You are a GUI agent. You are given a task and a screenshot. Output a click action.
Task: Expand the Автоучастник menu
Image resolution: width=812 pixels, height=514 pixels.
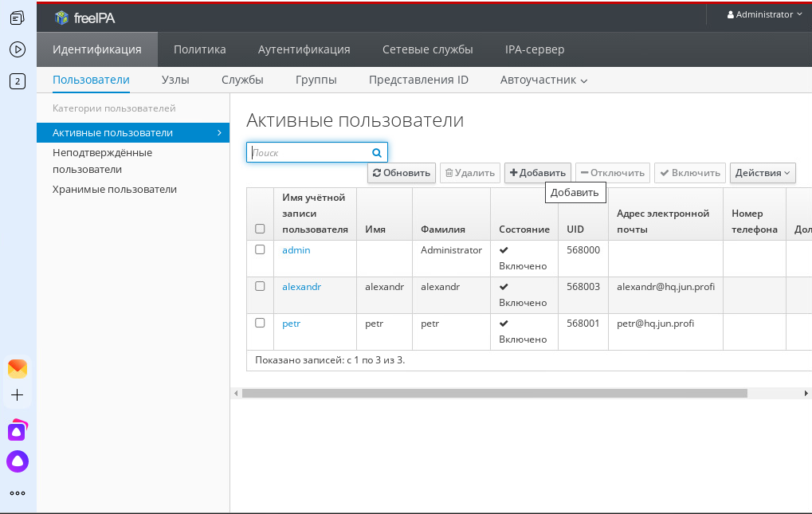543,80
